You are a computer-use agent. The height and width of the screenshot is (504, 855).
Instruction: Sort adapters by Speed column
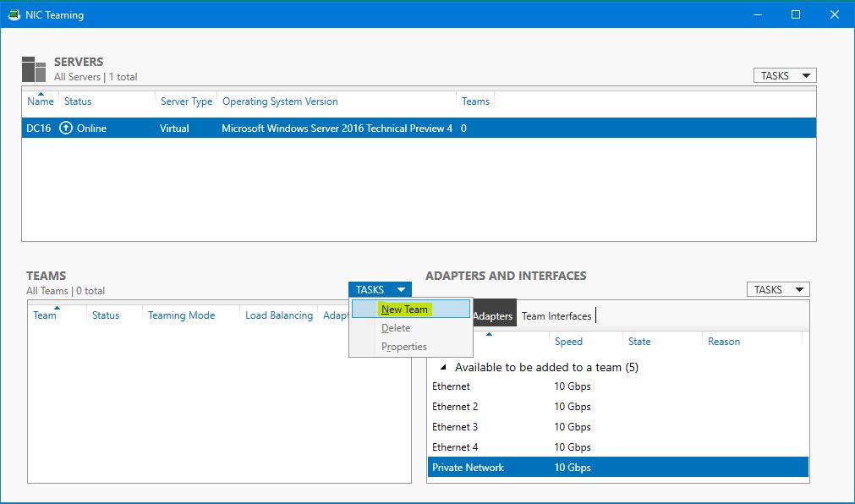click(x=568, y=342)
